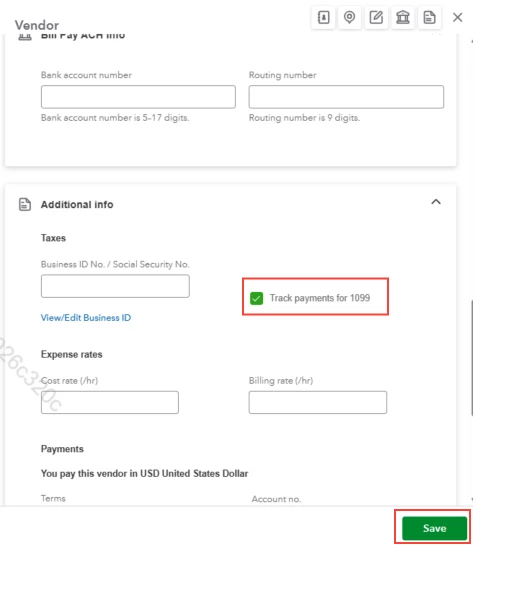Screen dimensions: 510x603
Task: Focus the Routing number field
Action: [x=346, y=97]
